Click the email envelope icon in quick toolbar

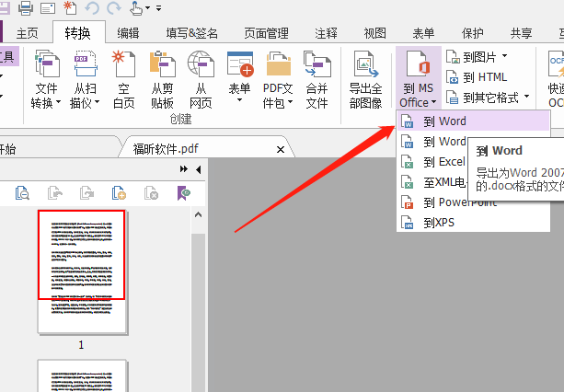point(48,8)
